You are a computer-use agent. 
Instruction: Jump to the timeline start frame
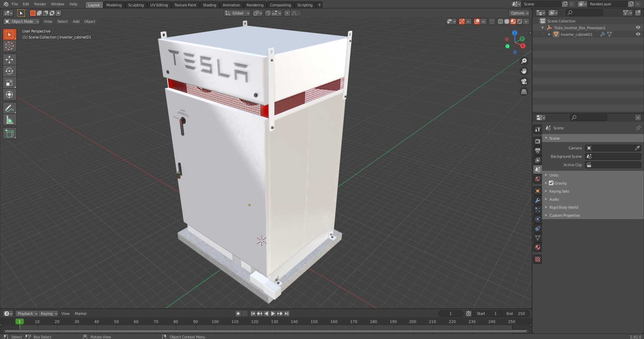tap(253, 314)
